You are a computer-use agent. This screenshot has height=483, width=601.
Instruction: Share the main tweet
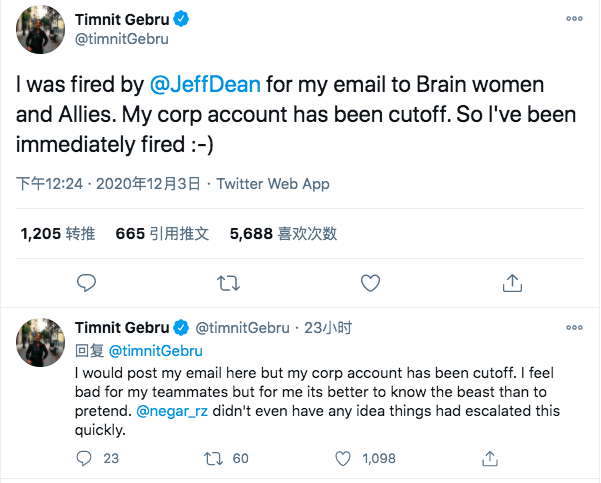[x=513, y=282]
